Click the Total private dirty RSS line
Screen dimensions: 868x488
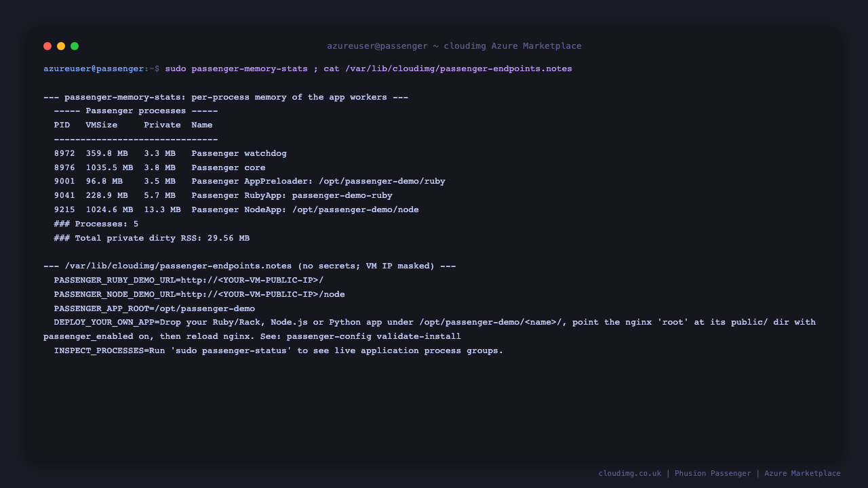pos(152,238)
